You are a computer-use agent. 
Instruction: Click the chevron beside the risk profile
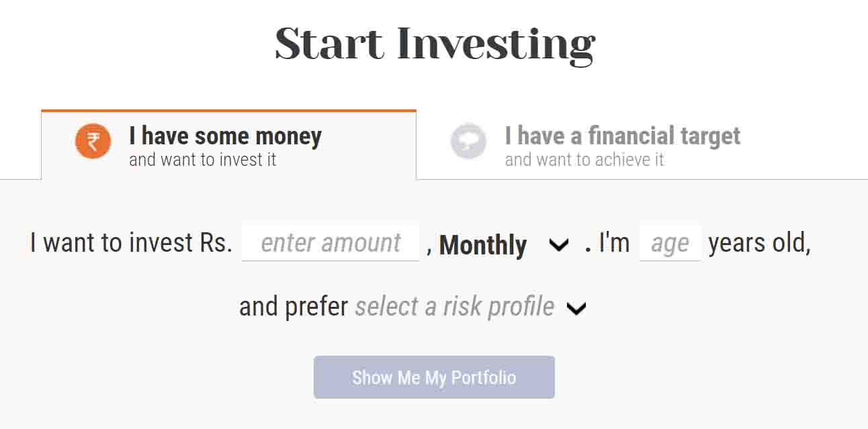coord(576,308)
